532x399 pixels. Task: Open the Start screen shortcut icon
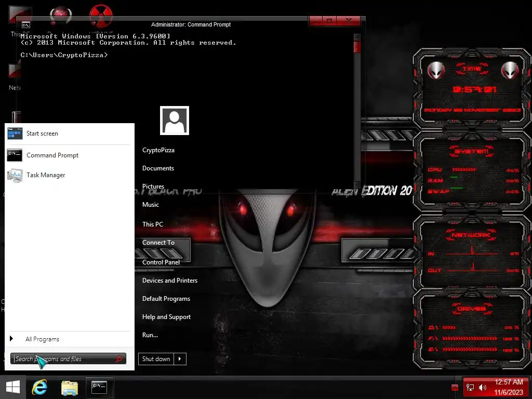(x=15, y=134)
